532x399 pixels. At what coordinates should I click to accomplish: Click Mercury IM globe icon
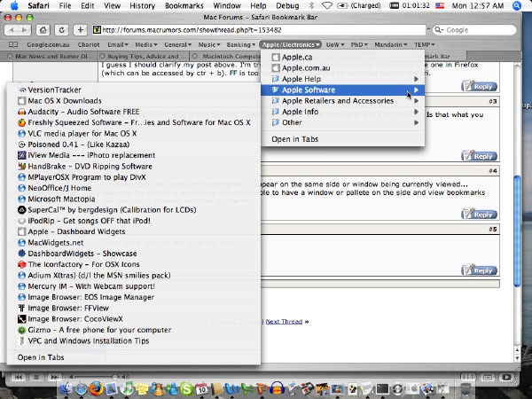click(x=21, y=286)
